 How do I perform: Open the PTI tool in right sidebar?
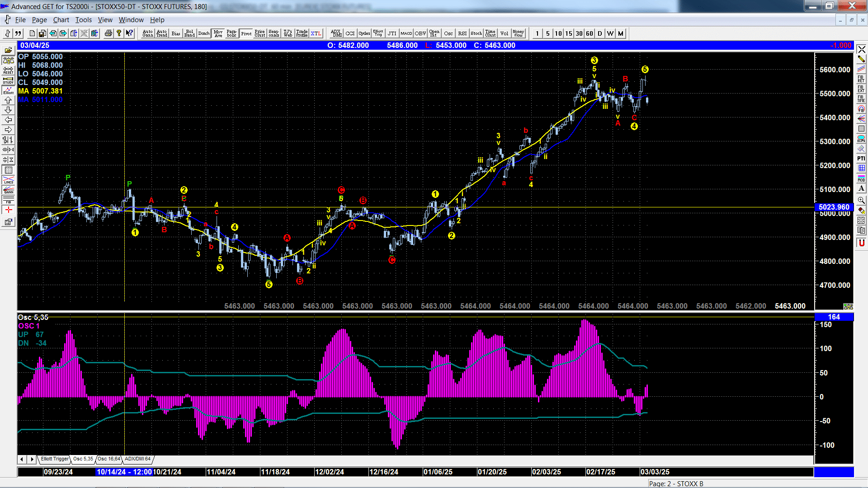[861, 159]
